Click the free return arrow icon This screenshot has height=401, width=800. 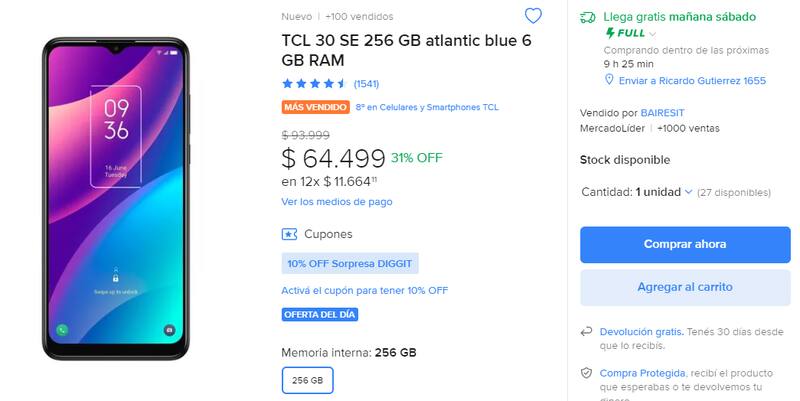[x=586, y=332]
